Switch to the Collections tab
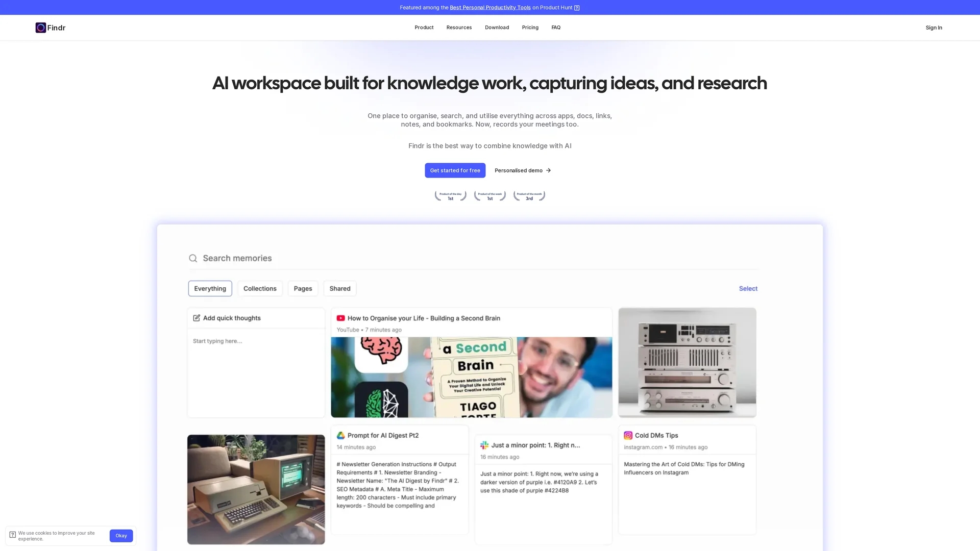 260,288
